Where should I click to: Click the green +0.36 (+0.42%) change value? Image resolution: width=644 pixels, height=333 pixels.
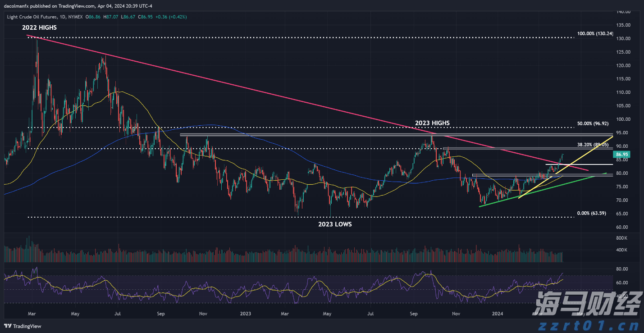pos(171,17)
